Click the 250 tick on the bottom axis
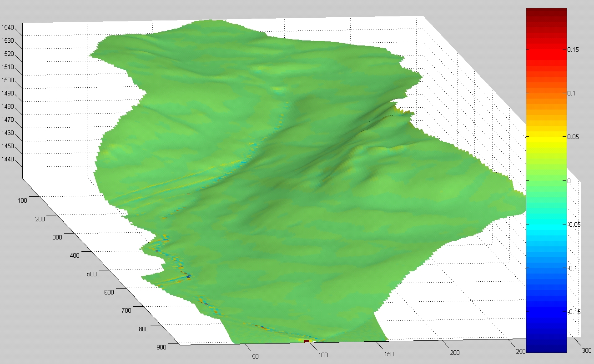594x364 pixels. coord(521,351)
